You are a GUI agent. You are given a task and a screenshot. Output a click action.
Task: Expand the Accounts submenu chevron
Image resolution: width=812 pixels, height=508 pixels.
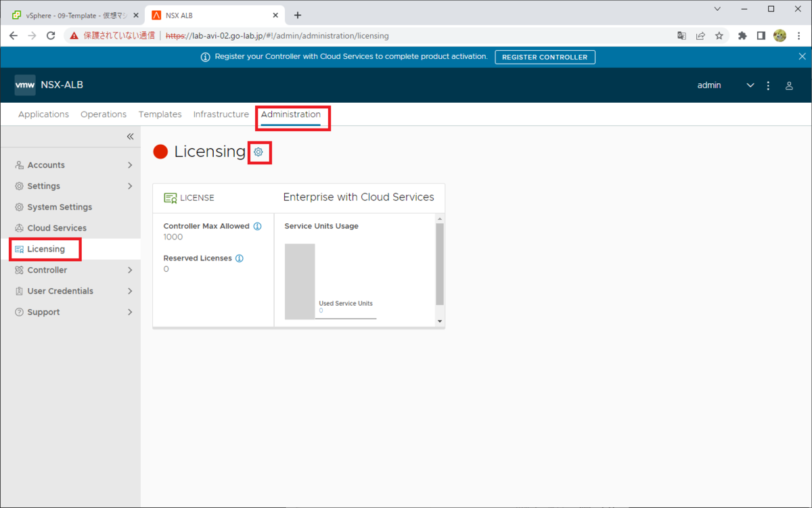130,165
